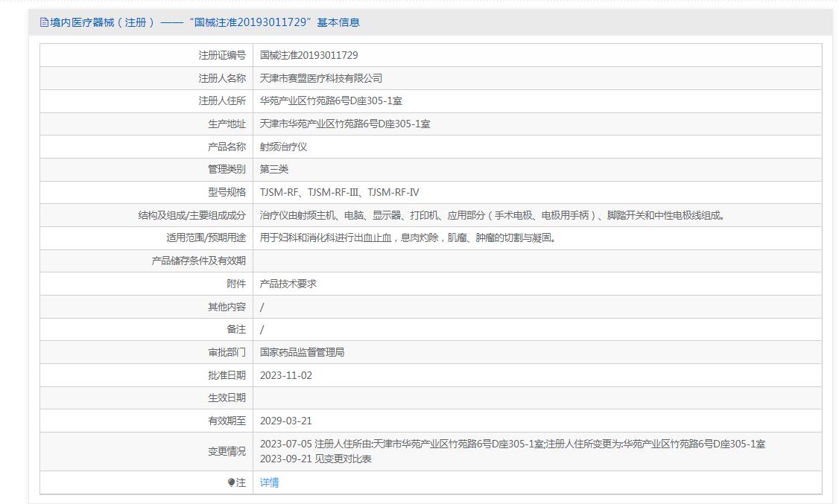Click the 产品储存条件及有效期 label
Screen dimensions: 839x504
(x=198, y=261)
